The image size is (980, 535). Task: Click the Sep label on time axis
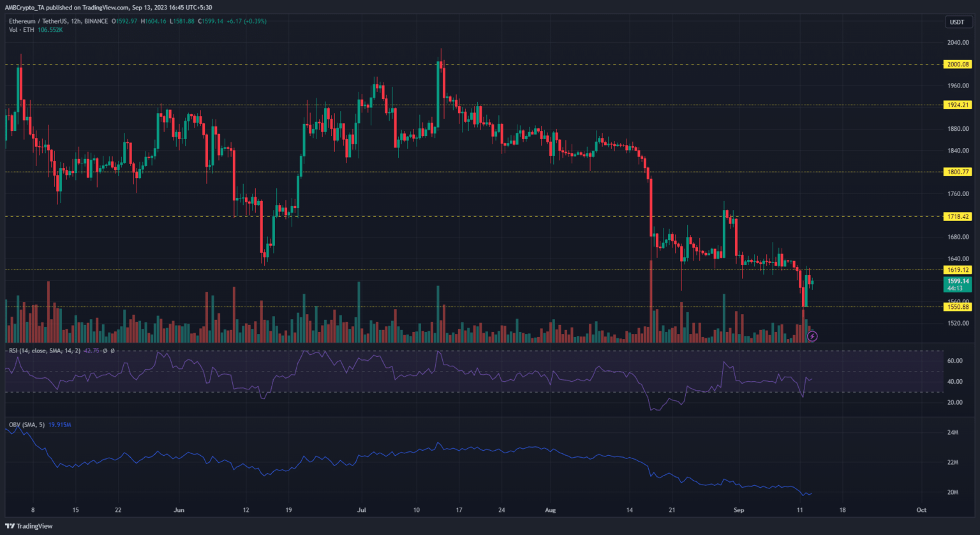[739, 510]
